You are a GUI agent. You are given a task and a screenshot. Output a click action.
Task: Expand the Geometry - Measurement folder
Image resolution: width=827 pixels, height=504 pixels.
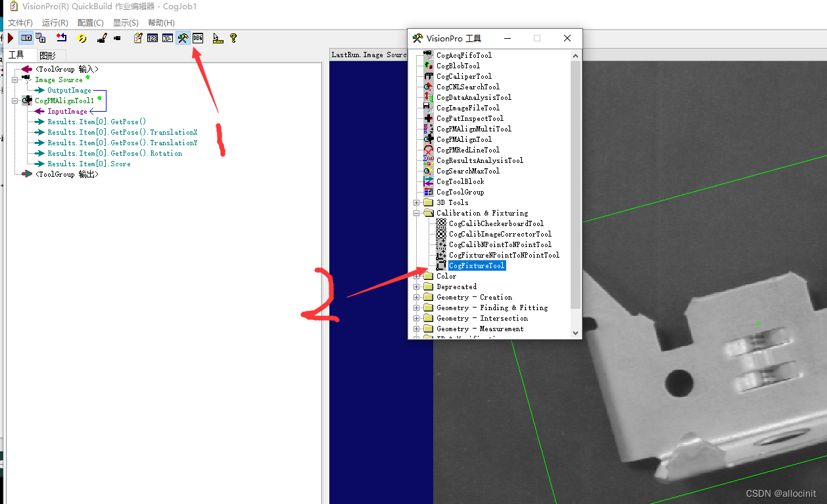(416, 329)
